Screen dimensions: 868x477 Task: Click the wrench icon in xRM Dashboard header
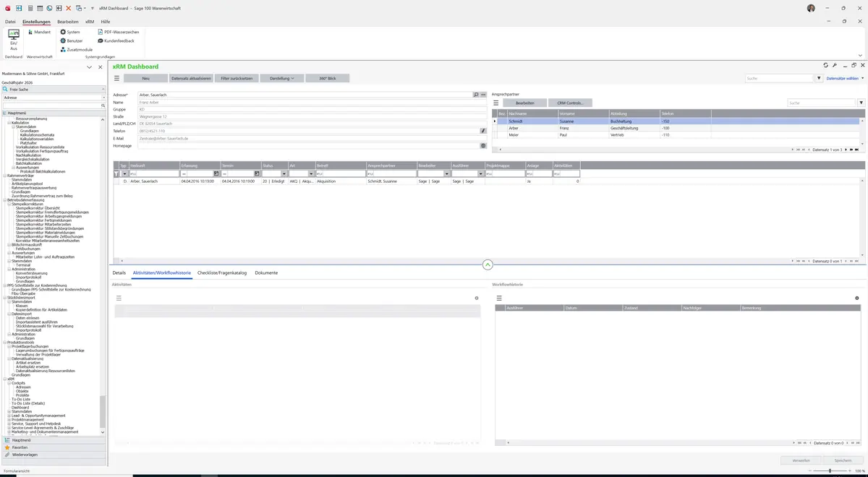point(835,65)
